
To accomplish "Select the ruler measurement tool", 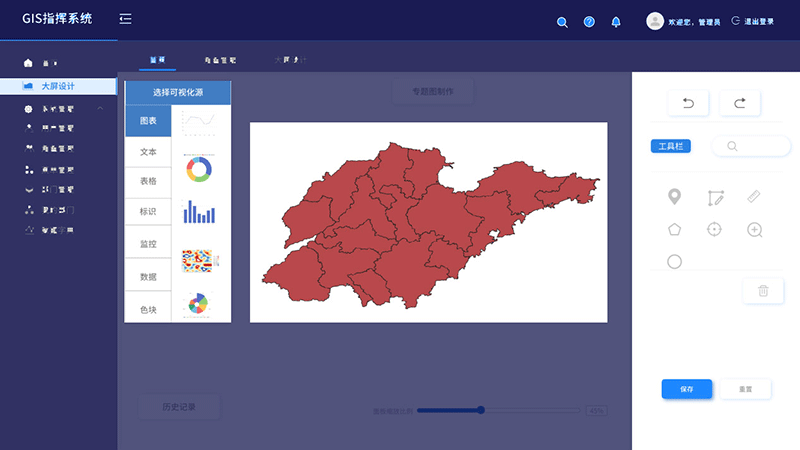I will tap(755, 197).
